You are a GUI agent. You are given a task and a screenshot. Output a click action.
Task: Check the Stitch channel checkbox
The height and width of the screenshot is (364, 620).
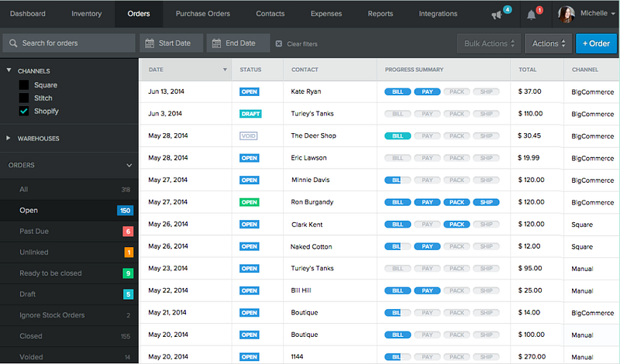24,98
